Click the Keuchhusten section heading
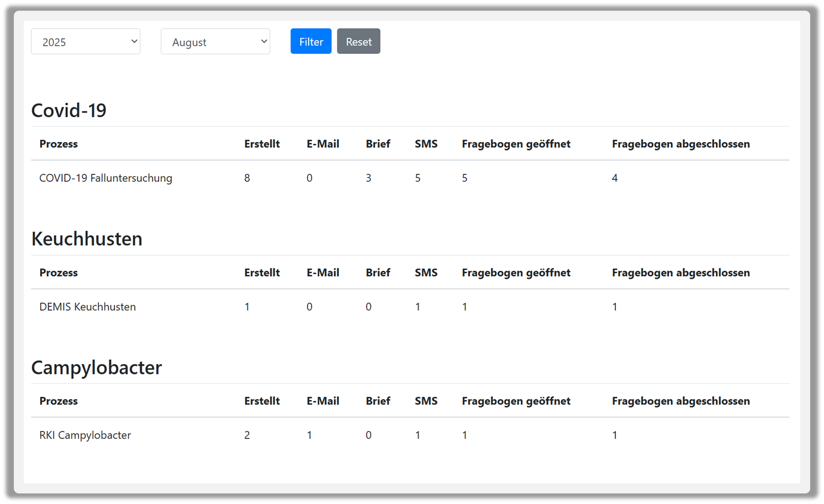Screen dimensions: 824x504 coord(87,239)
